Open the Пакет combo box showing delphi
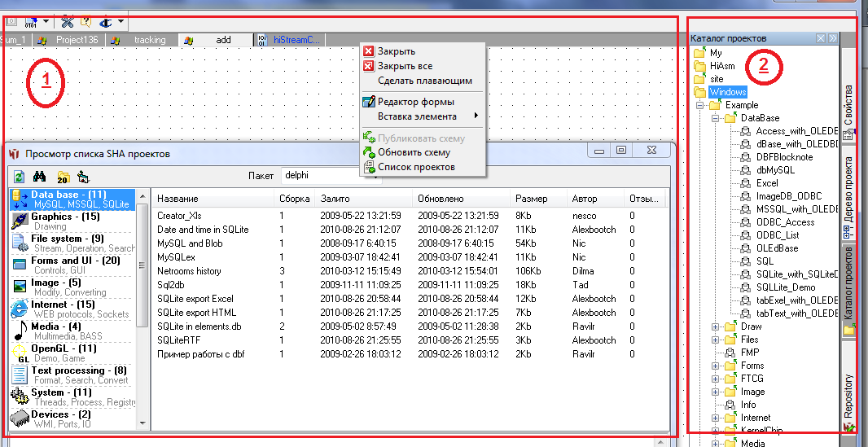 click(330, 175)
